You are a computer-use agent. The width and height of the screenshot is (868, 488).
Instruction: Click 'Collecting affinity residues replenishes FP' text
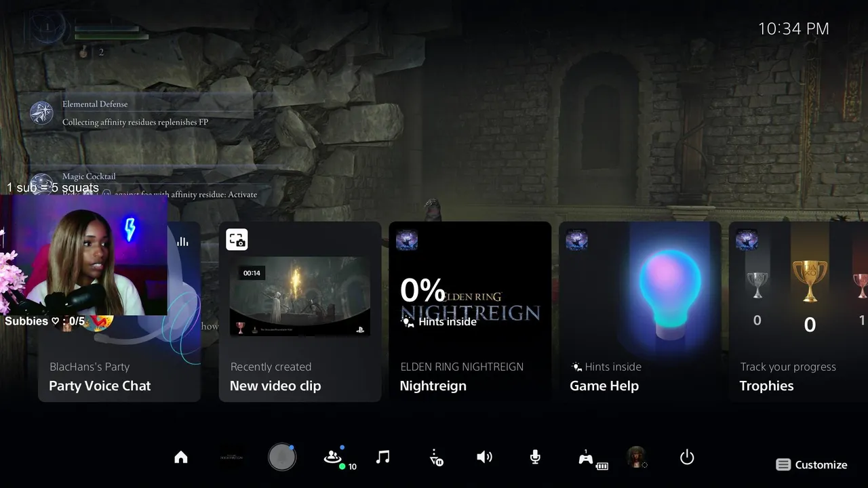coord(135,122)
